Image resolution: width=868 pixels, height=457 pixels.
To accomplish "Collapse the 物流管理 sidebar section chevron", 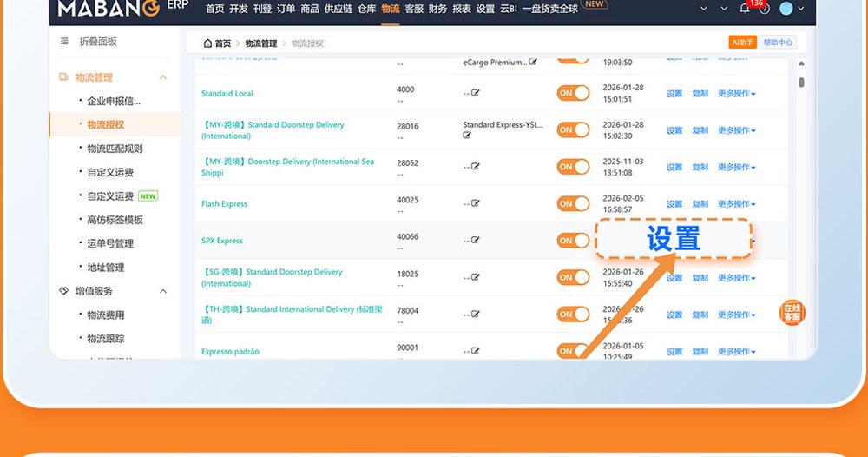I will tap(163, 77).
